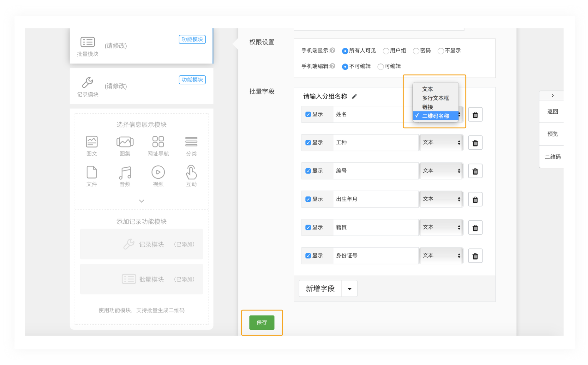Delete the 出生年月 field with trash icon
Viewport: 588px width, 365px height.
tap(475, 200)
